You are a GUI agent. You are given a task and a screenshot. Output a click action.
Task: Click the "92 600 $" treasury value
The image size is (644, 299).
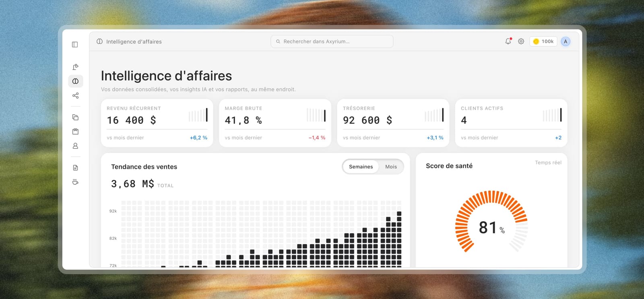pos(367,120)
